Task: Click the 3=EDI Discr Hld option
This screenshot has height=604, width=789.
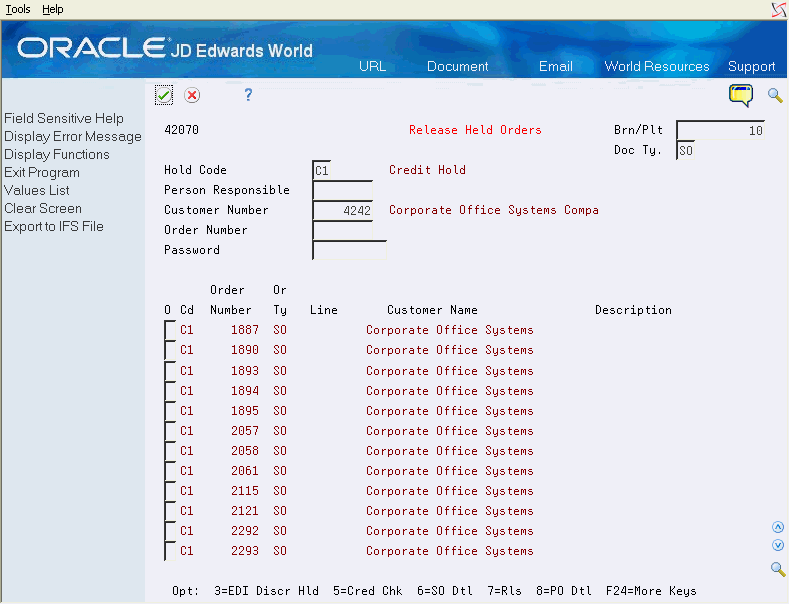Action: click(x=266, y=591)
